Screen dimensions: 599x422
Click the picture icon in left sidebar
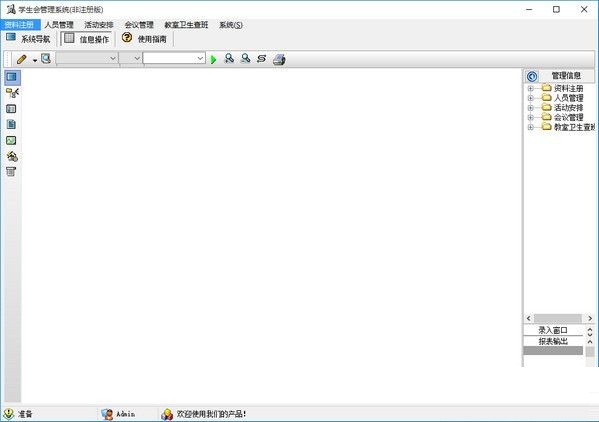11,141
